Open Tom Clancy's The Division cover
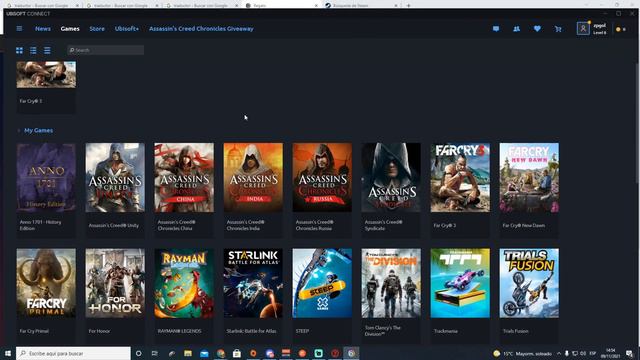This screenshot has height=360, width=640. pos(391,283)
